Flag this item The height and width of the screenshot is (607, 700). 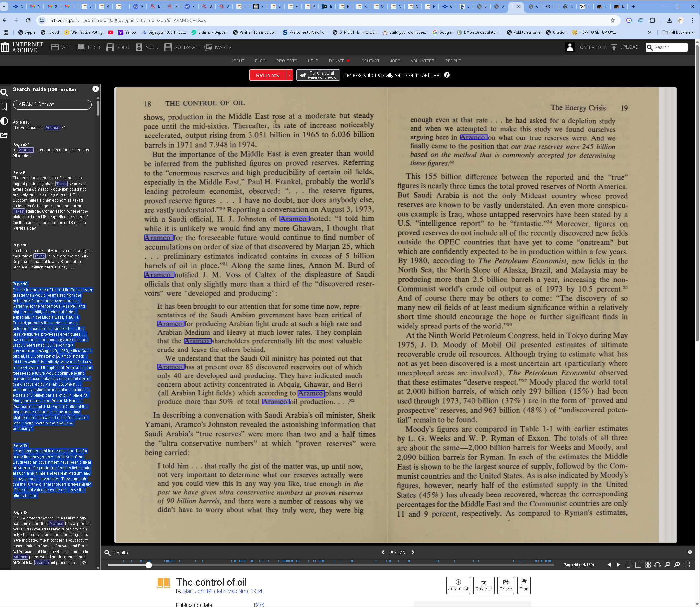pyautogui.click(x=524, y=585)
